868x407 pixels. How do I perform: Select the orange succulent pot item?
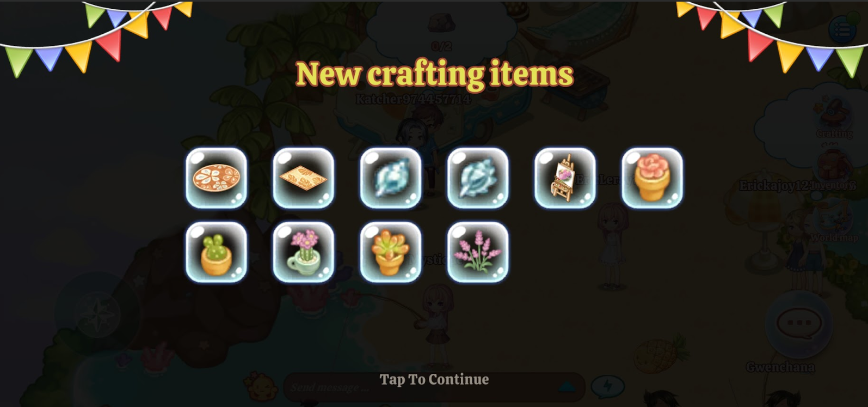pyautogui.click(x=390, y=252)
